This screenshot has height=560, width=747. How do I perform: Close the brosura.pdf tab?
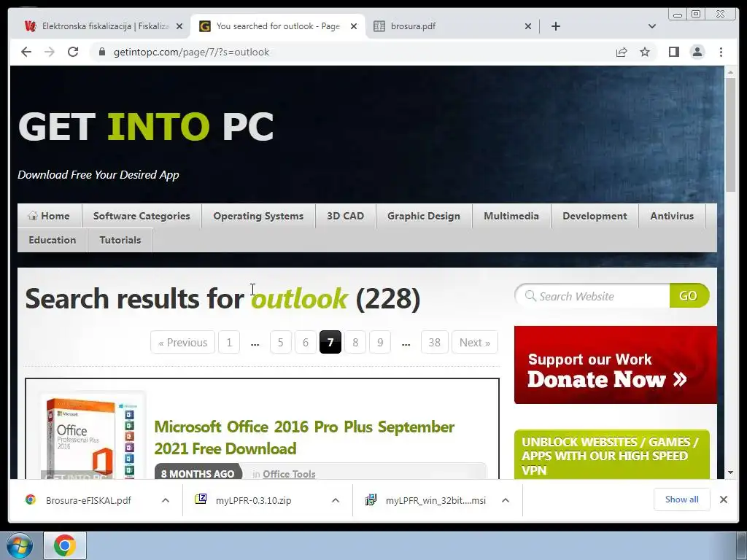click(x=528, y=26)
